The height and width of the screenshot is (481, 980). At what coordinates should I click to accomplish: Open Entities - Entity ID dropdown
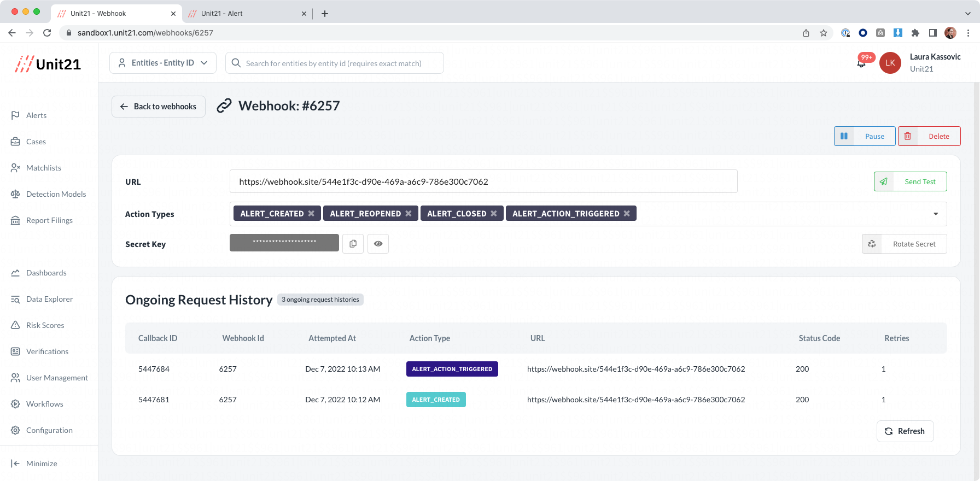pos(163,63)
